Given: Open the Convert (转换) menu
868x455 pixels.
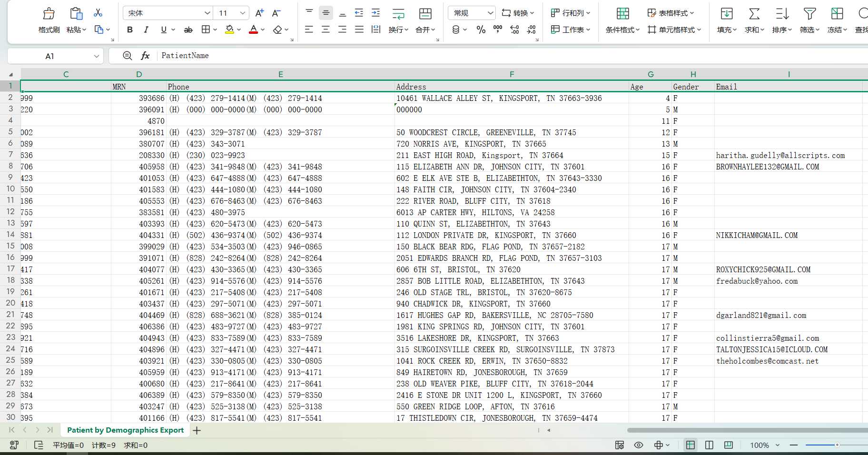Looking at the screenshot, I should coord(518,13).
